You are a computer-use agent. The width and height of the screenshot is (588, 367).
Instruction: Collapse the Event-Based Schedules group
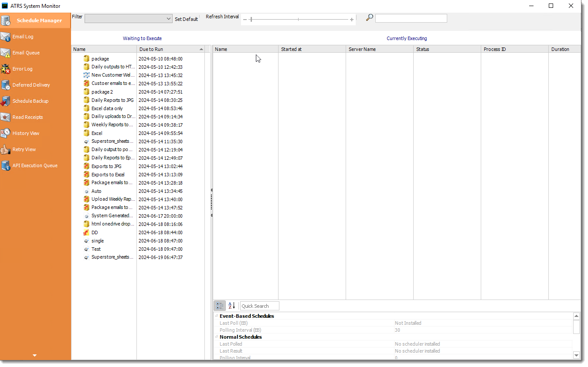coord(216,316)
